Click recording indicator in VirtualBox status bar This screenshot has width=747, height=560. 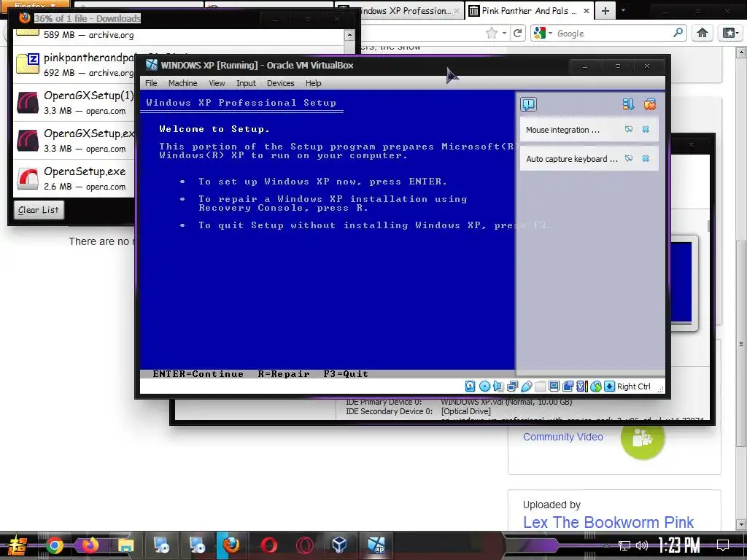pyautogui.click(x=568, y=386)
